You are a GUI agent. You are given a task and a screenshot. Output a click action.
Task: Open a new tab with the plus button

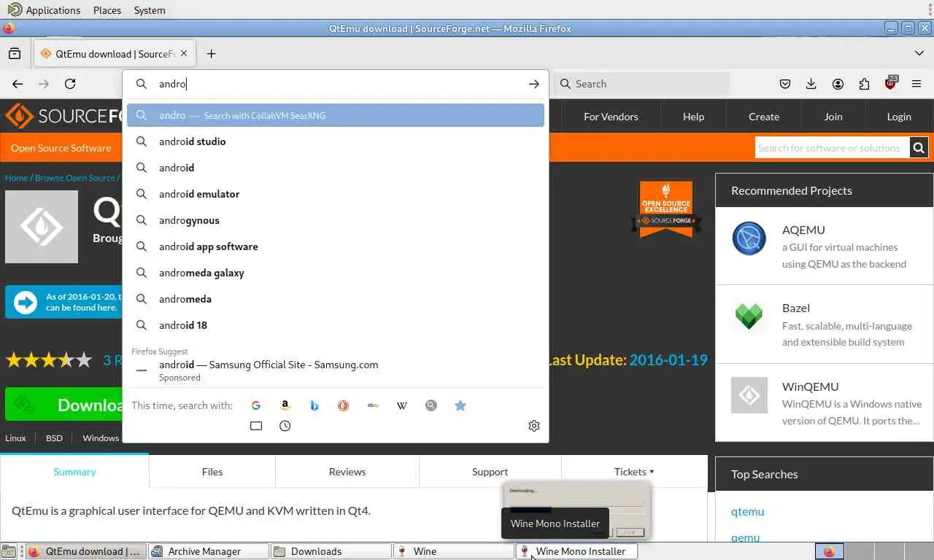point(211,53)
